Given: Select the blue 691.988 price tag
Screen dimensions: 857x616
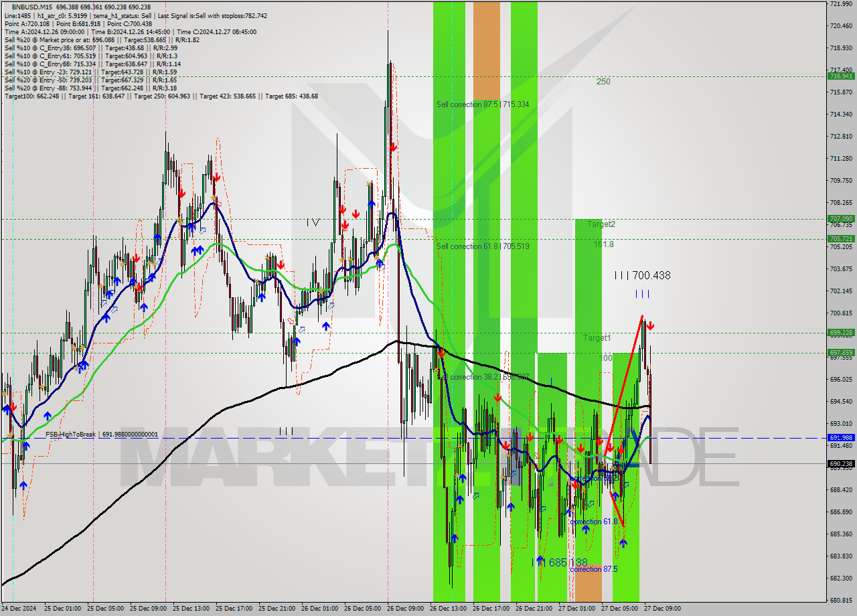Looking at the screenshot, I should [x=841, y=437].
